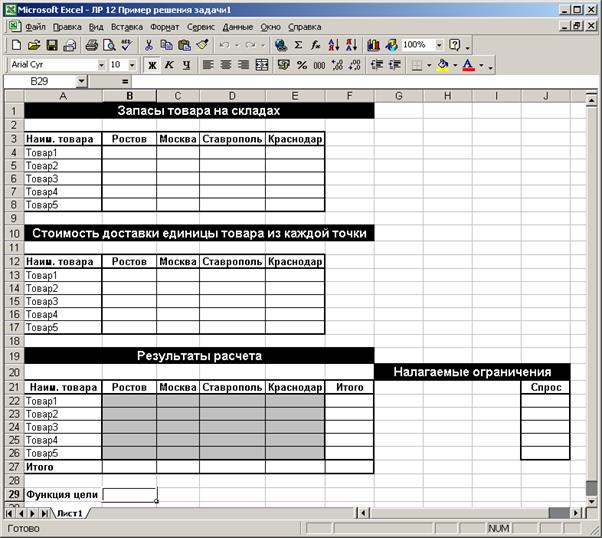
Task: Increase decimal places
Action: [x=337, y=65]
